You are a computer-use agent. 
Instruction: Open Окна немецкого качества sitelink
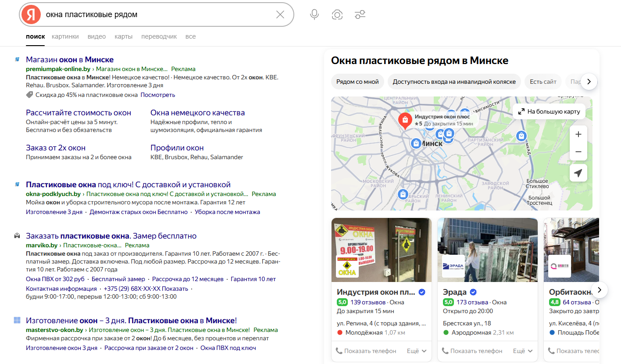point(198,113)
